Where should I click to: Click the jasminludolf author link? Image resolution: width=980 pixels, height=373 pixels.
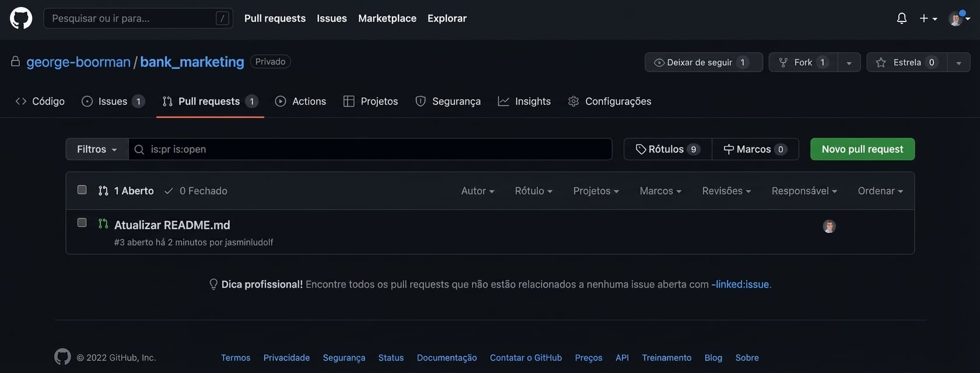[249, 242]
